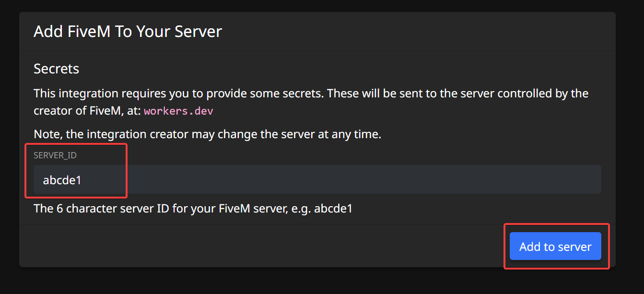The width and height of the screenshot is (644, 294).
Task: Select the Secrets section heading
Action: coord(56,69)
